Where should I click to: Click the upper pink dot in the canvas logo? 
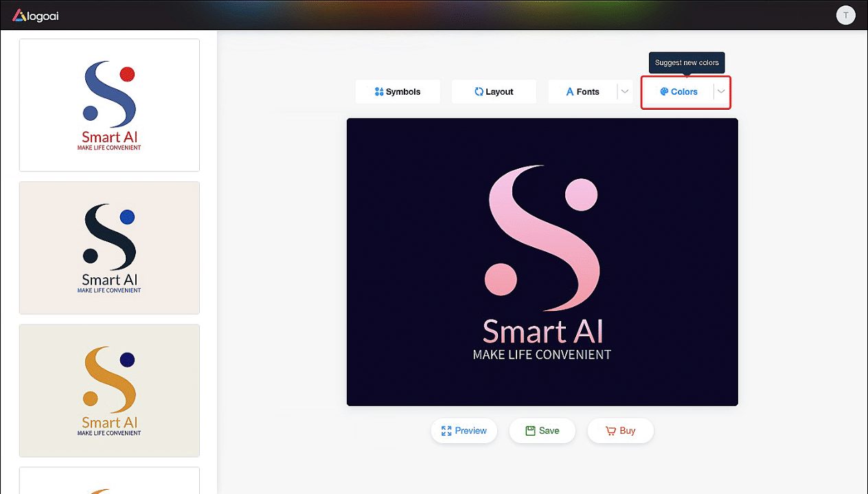[x=581, y=194]
